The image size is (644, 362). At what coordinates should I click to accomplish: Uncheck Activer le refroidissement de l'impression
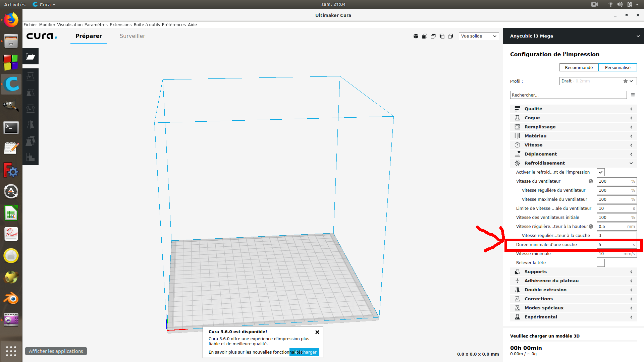tap(600, 172)
